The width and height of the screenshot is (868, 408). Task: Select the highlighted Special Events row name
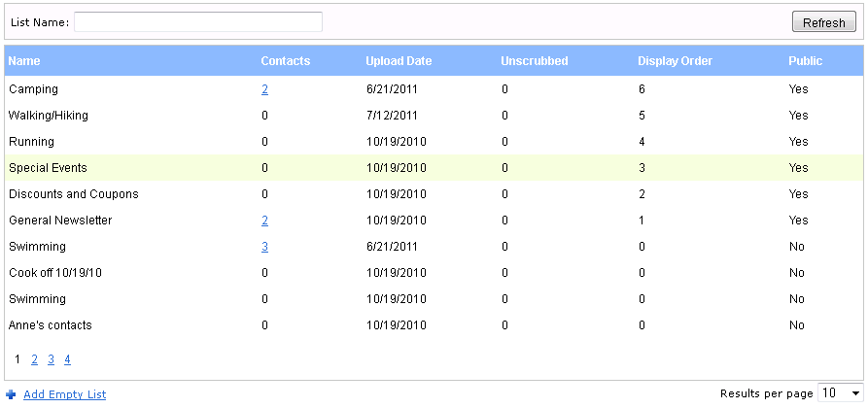(49, 168)
